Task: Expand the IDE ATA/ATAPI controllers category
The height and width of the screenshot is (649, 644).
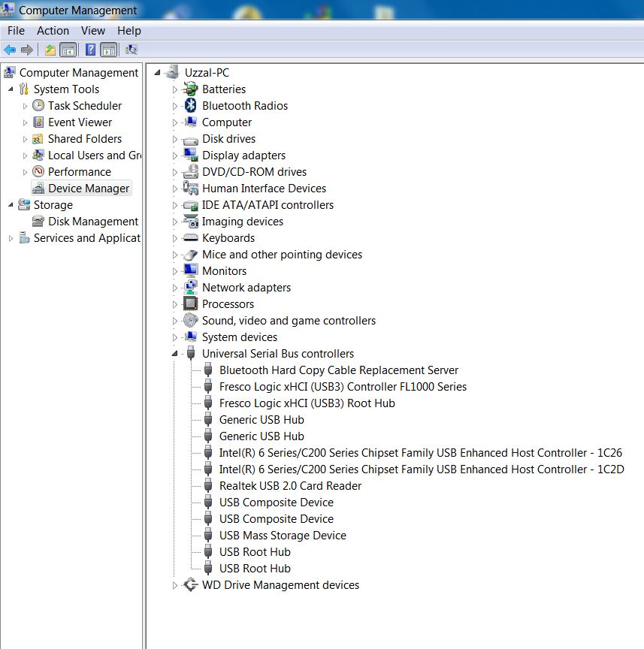Action: click(x=175, y=205)
